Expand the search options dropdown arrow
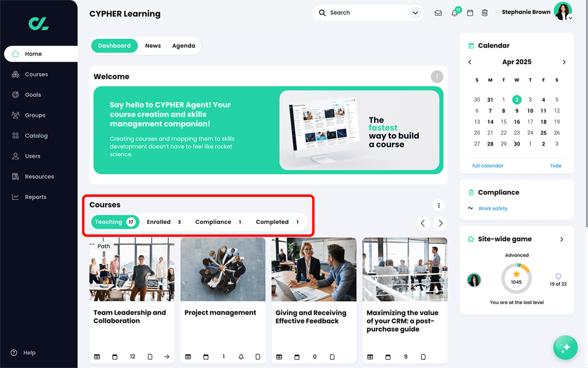This screenshot has width=588, height=368. point(415,13)
